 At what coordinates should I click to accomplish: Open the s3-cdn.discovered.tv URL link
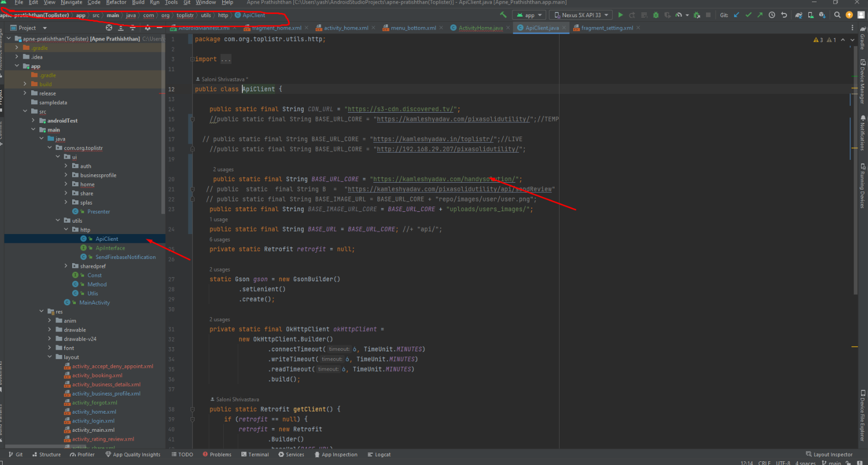[400, 110]
